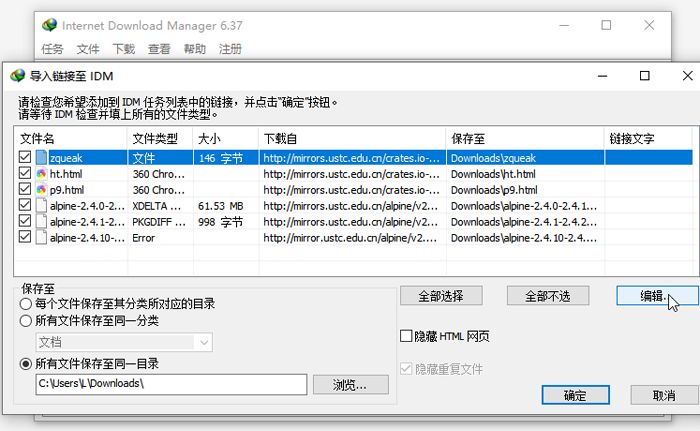Uncheck the zqueak row checkbox
The image size is (700, 431).
[x=25, y=157]
